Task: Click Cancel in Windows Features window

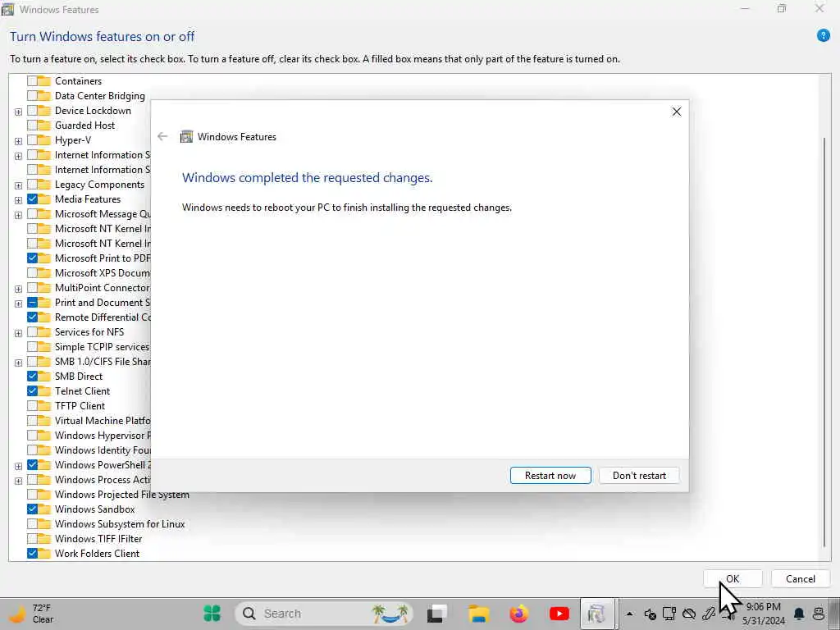Action: [x=801, y=579]
